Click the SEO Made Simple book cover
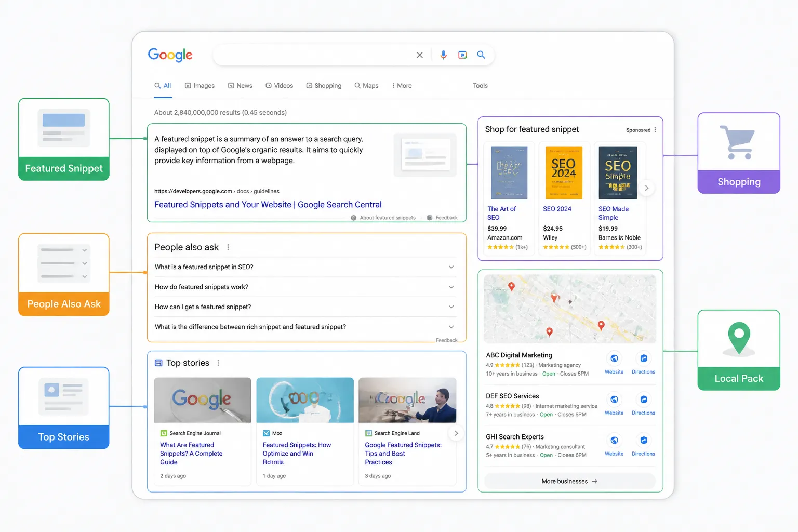This screenshot has width=798, height=532. (x=618, y=172)
